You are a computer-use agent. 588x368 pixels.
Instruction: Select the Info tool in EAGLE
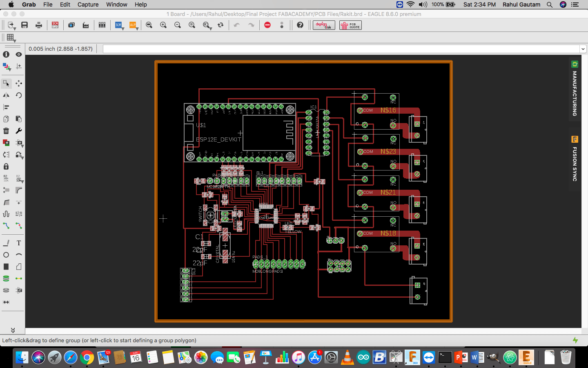click(6, 54)
